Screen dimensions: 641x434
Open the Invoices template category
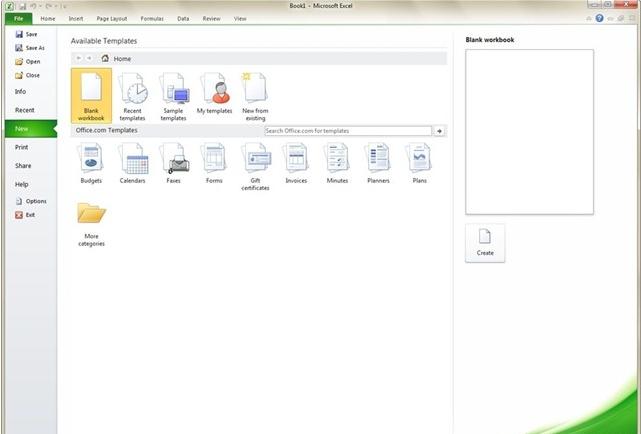coord(296,165)
